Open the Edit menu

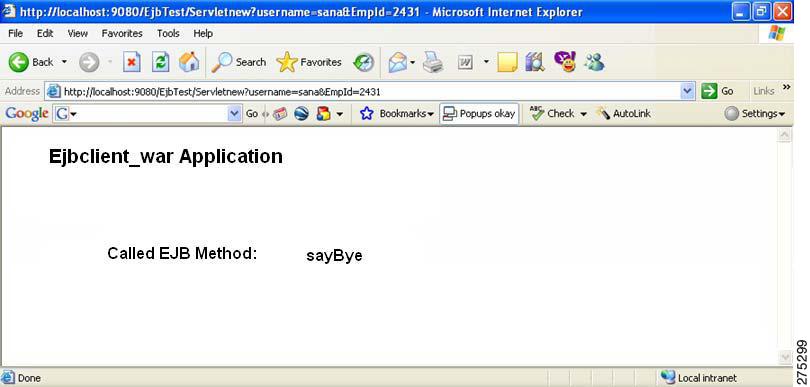click(x=45, y=33)
